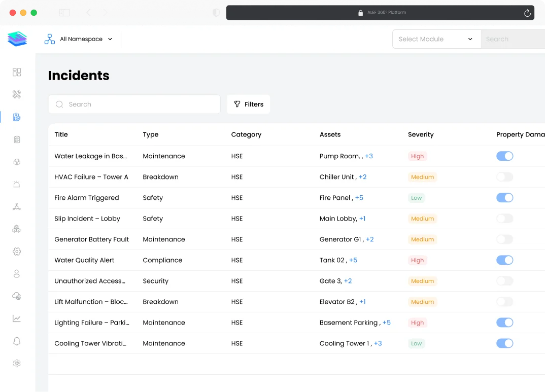Image resolution: width=545 pixels, height=392 pixels.
Task: Enable property damage for Unauthorized Access row
Action: coord(505,281)
